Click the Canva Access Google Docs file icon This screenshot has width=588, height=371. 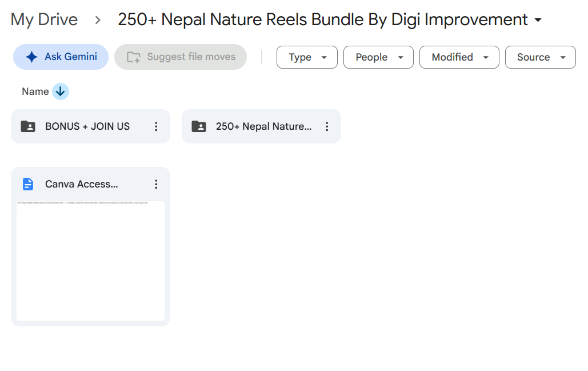pos(28,184)
